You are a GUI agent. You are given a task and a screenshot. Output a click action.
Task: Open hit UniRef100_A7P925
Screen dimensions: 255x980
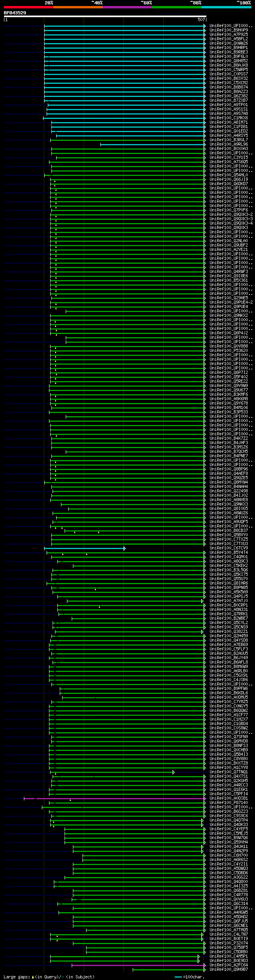click(x=229, y=34)
